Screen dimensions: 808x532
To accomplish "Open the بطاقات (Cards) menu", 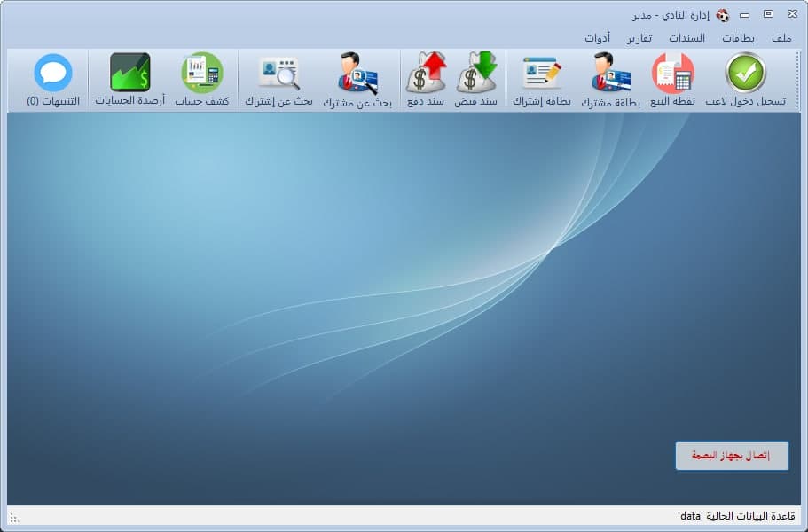I will coord(738,38).
